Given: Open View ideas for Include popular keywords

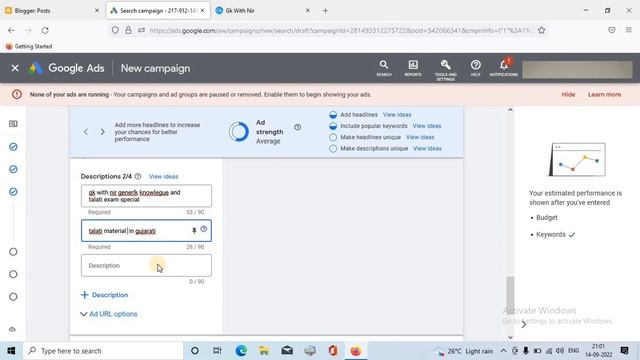Looking at the screenshot, I should pos(427,126).
